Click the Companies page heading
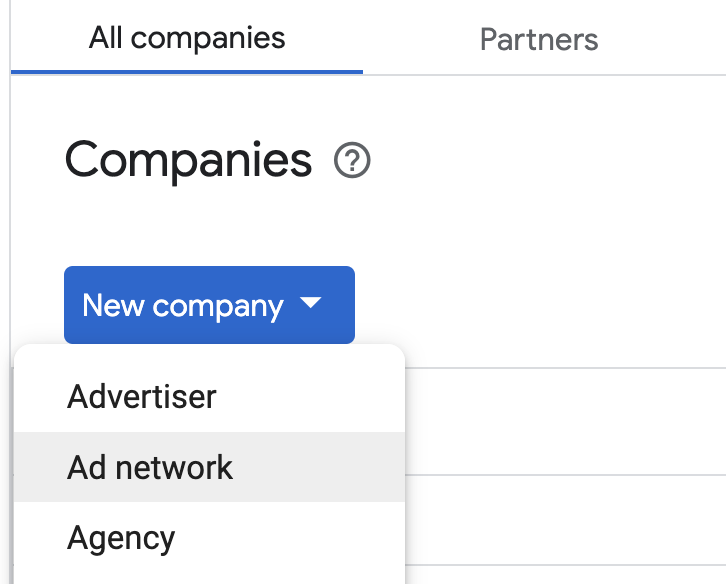The height and width of the screenshot is (584, 726). tap(189, 161)
